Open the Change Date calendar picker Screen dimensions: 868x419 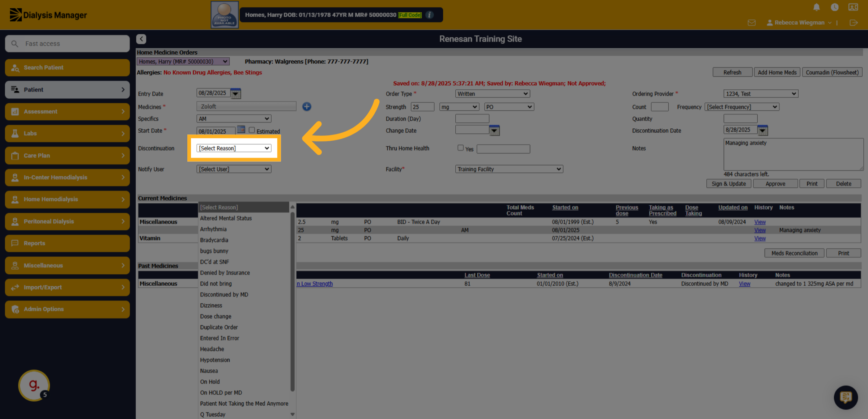(494, 130)
